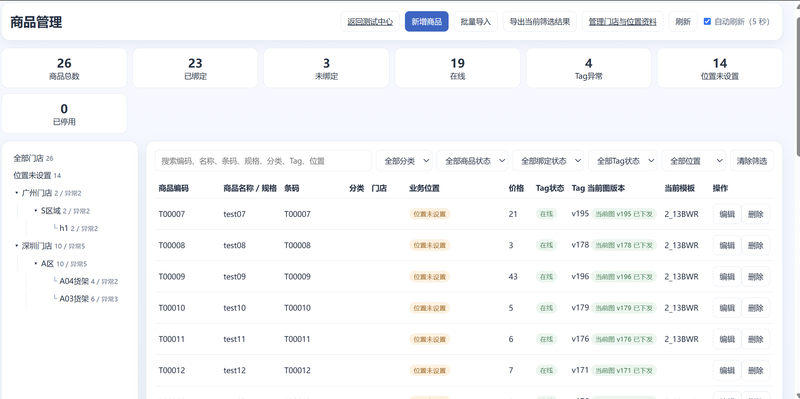Select the Tag异常 4 stat card

pos(589,68)
